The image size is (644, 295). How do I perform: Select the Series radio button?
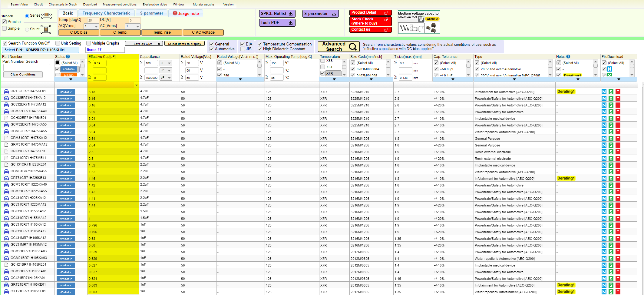click(27, 16)
